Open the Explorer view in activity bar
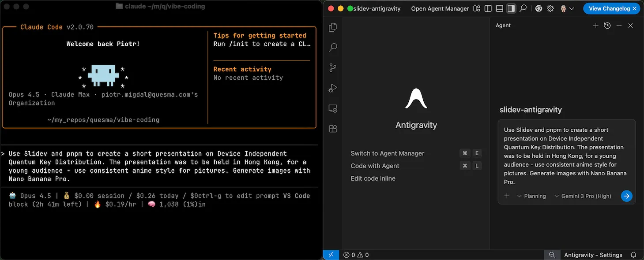This screenshot has width=644, height=260. pyautogui.click(x=333, y=27)
